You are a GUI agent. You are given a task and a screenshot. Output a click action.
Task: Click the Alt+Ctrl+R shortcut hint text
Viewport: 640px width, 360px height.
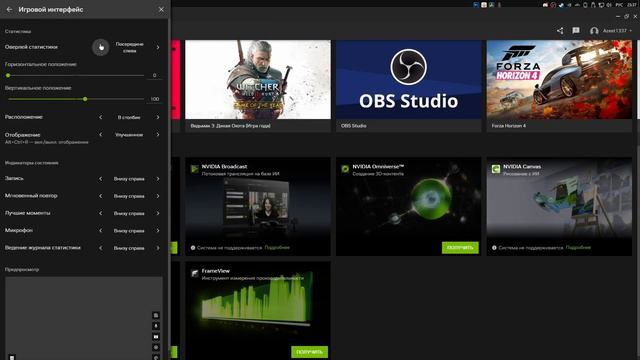47,142
